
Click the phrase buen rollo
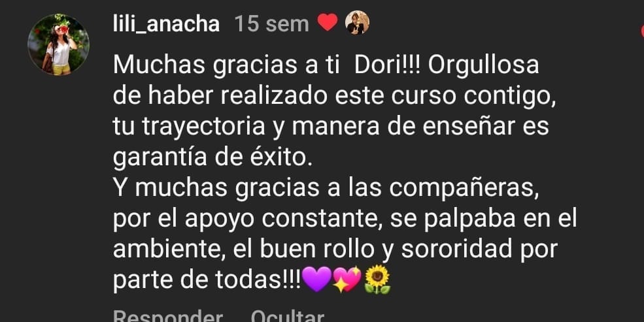coord(318,249)
